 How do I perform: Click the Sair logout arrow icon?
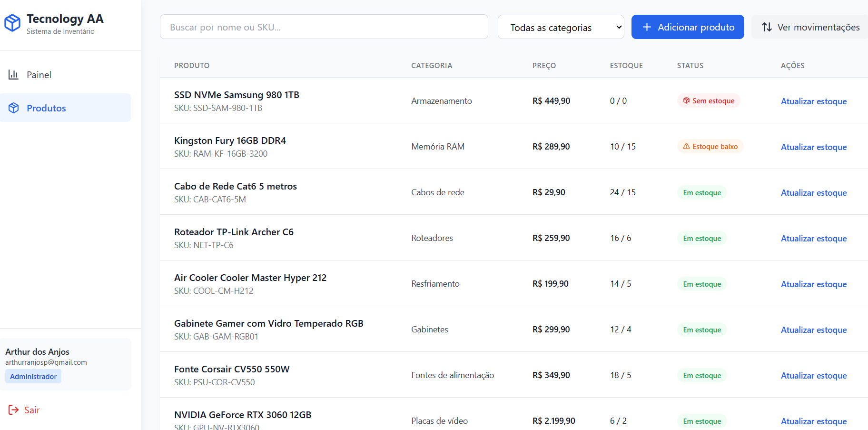pyautogui.click(x=14, y=410)
